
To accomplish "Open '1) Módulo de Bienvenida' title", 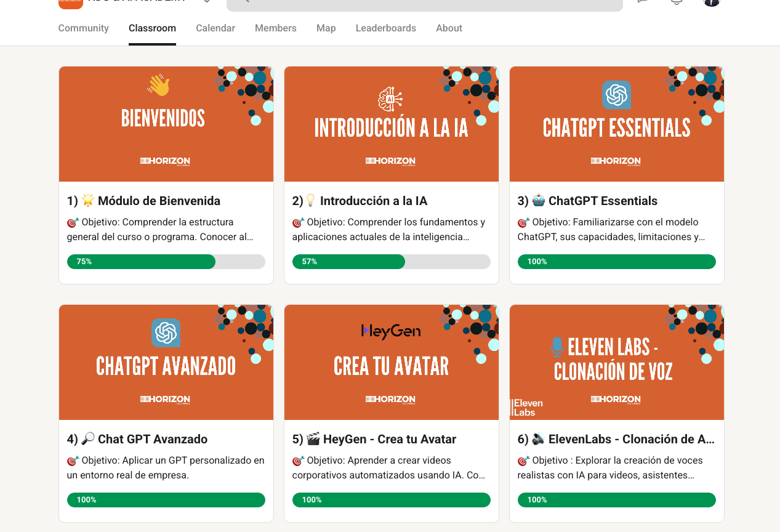I will 143,201.
